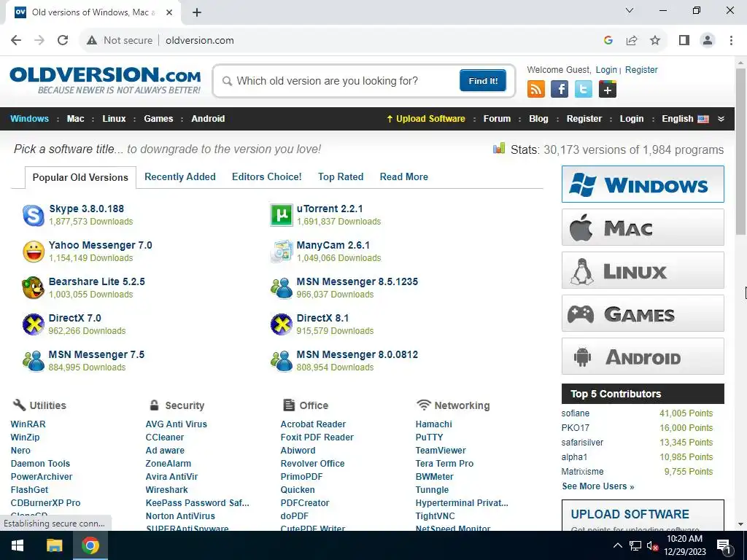Open the Games menu item
The width and height of the screenshot is (747, 560).
[x=158, y=119]
